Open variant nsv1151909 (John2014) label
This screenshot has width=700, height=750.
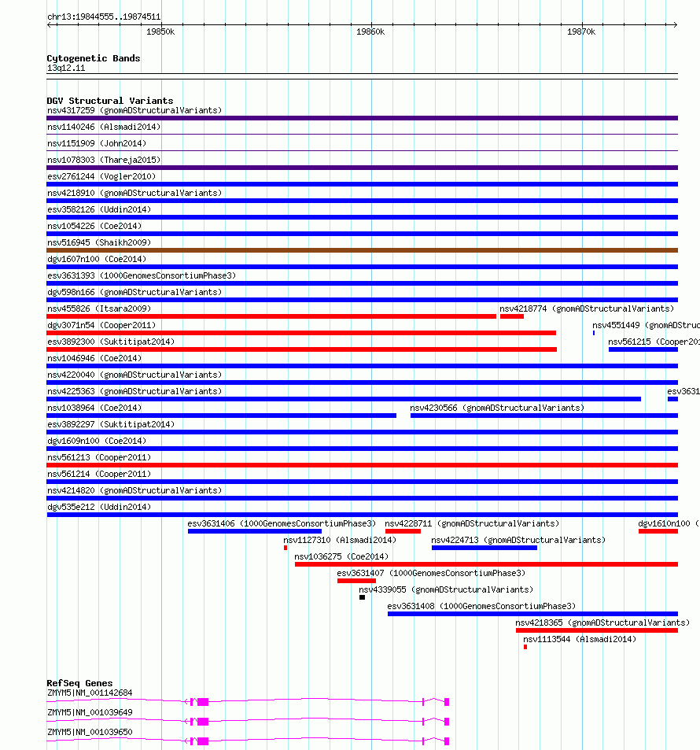pyautogui.click(x=97, y=143)
